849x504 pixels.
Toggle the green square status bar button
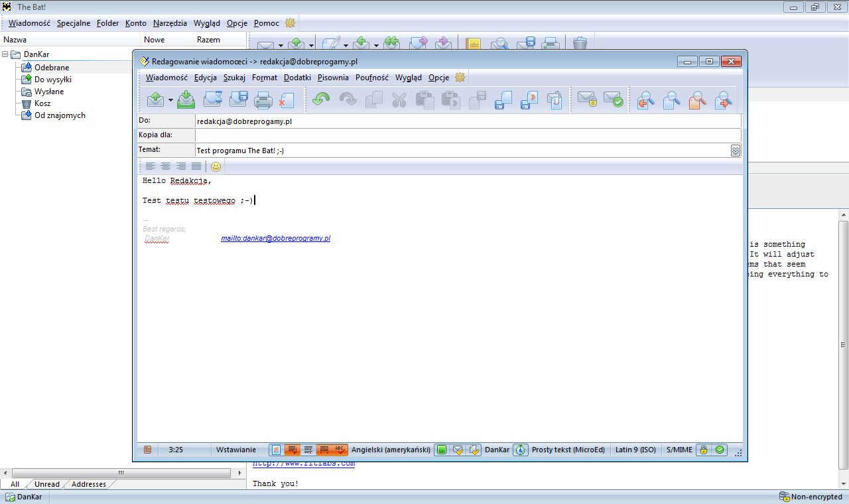[x=442, y=450]
